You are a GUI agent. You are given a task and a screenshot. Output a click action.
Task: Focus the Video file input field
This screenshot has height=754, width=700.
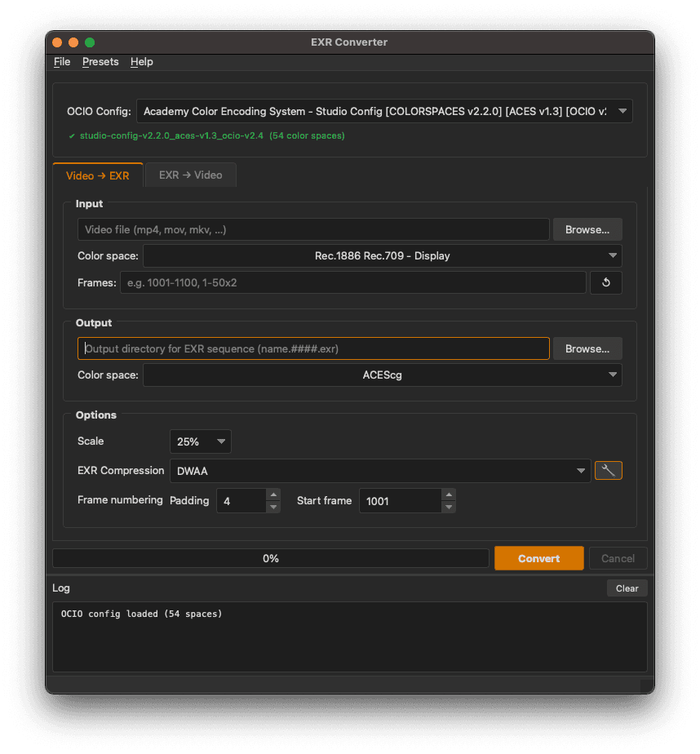click(313, 230)
